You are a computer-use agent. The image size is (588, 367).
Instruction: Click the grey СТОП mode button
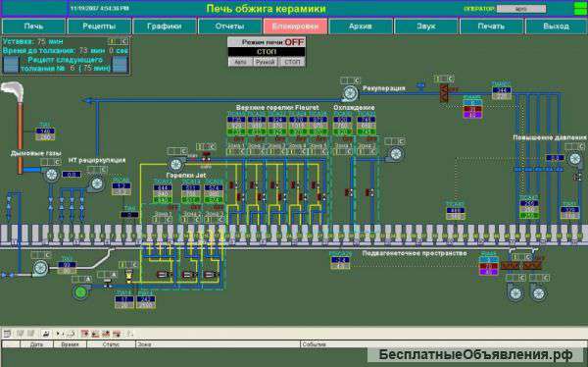292,62
